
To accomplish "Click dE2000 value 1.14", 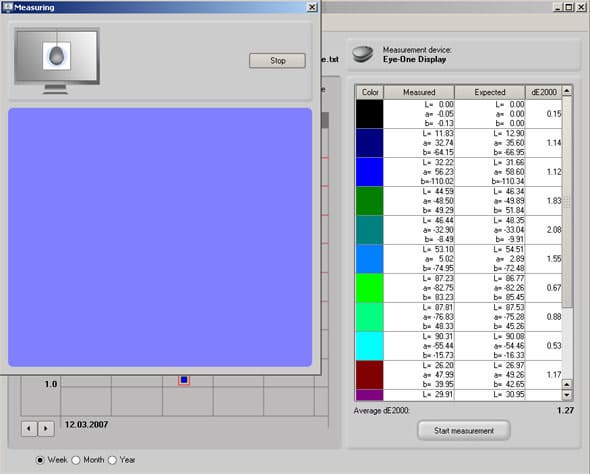I will (554, 143).
